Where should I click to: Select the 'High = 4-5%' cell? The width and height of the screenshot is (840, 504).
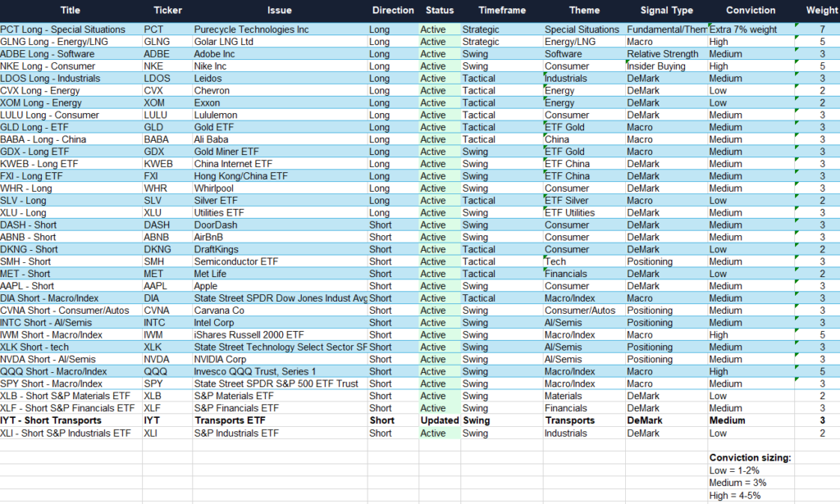pyautogui.click(x=751, y=496)
